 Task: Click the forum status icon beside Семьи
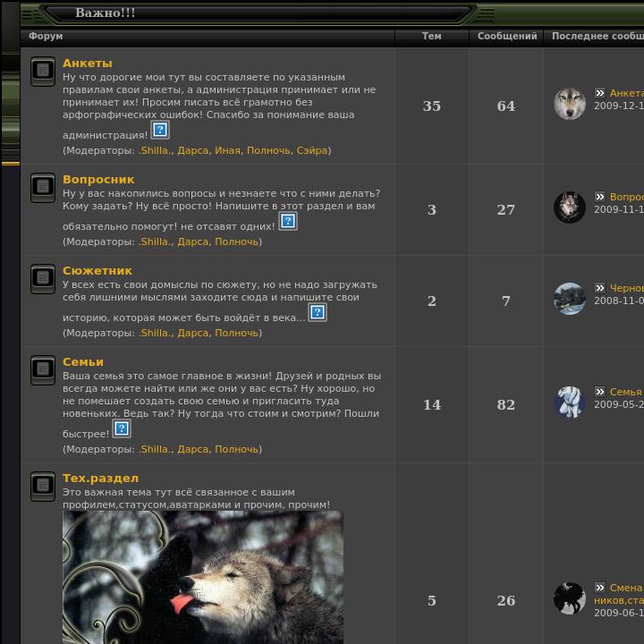click(x=43, y=370)
